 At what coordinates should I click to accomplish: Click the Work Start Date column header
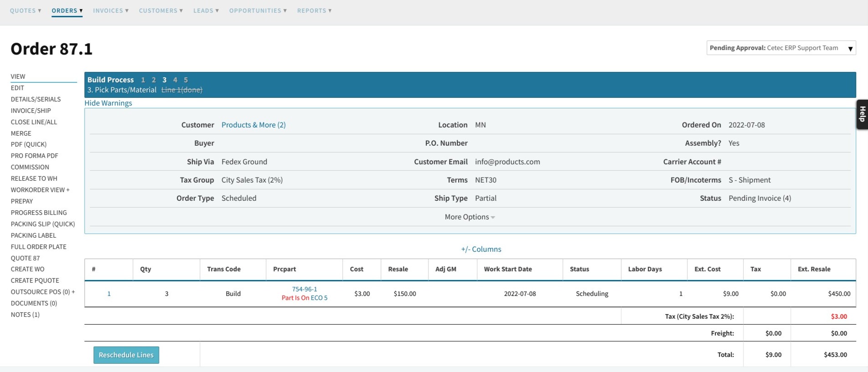tap(508, 269)
